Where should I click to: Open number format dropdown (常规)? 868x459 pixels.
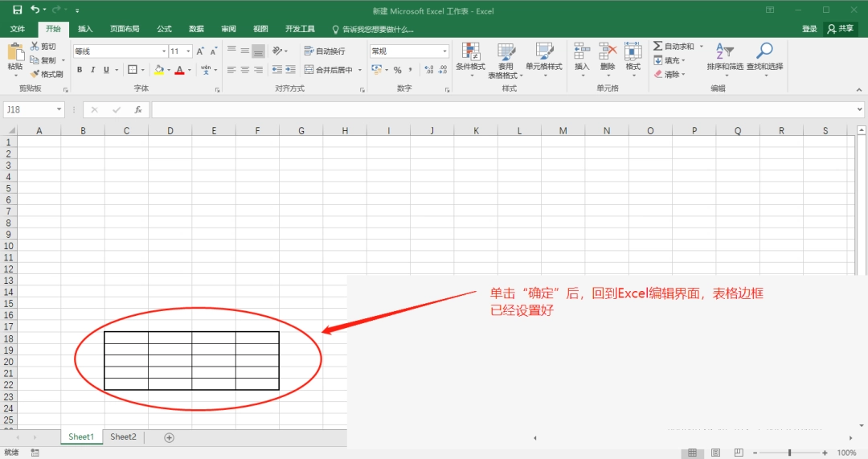click(x=444, y=51)
